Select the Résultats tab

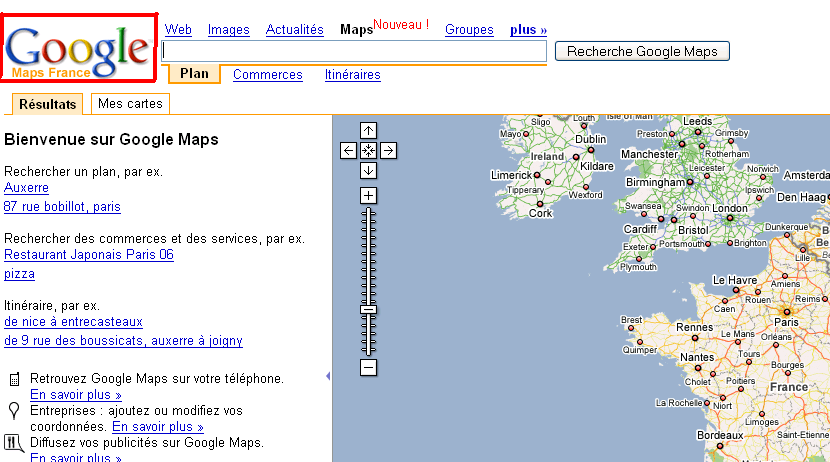tap(48, 104)
